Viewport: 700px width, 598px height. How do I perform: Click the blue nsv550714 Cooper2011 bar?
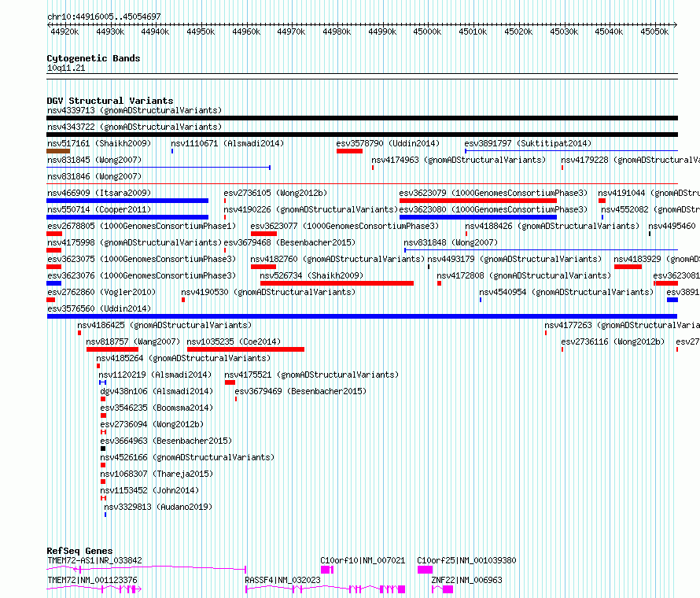127,217
